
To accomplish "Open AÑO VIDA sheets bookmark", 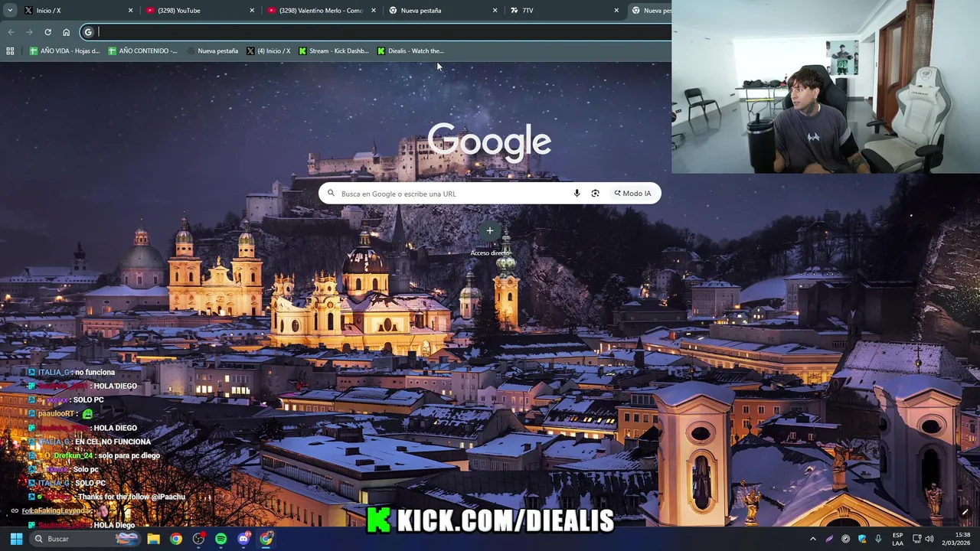I will click(x=64, y=51).
